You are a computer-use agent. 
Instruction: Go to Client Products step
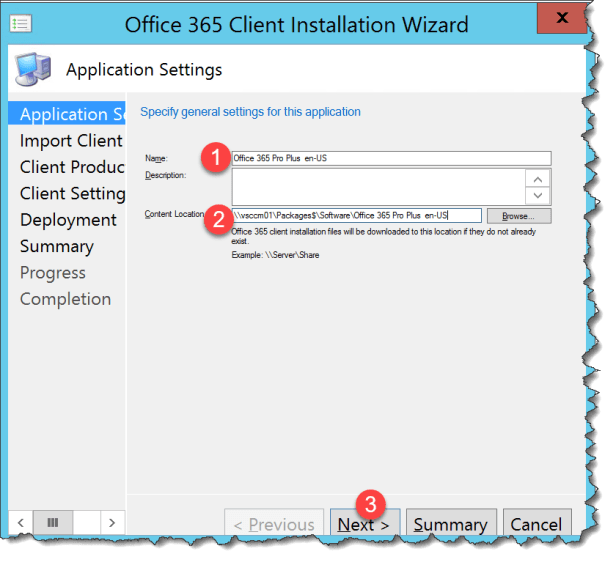[x=72, y=167]
